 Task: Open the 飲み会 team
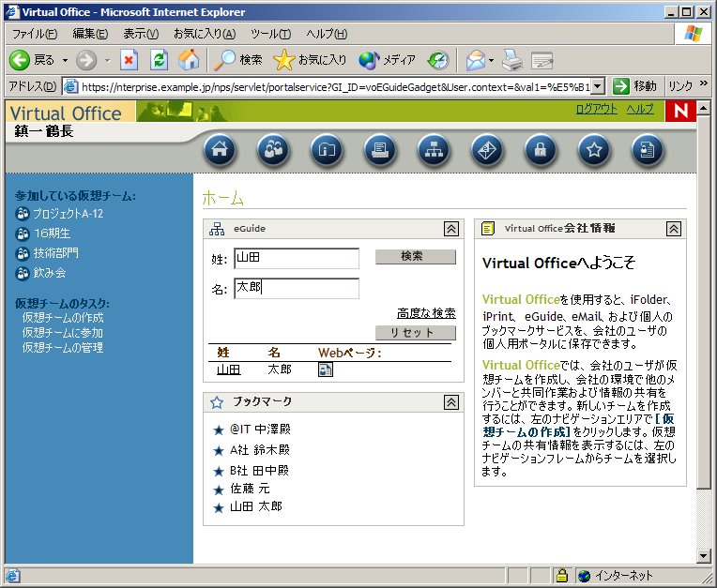click(x=50, y=273)
